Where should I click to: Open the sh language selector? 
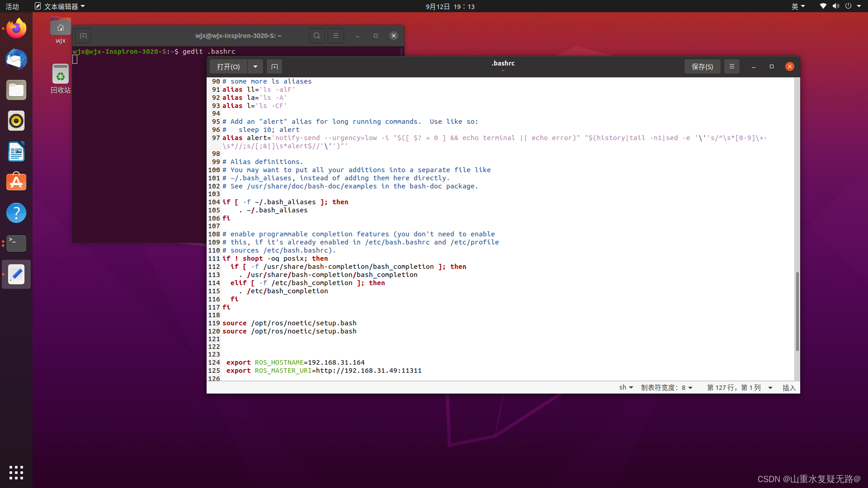coord(626,388)
